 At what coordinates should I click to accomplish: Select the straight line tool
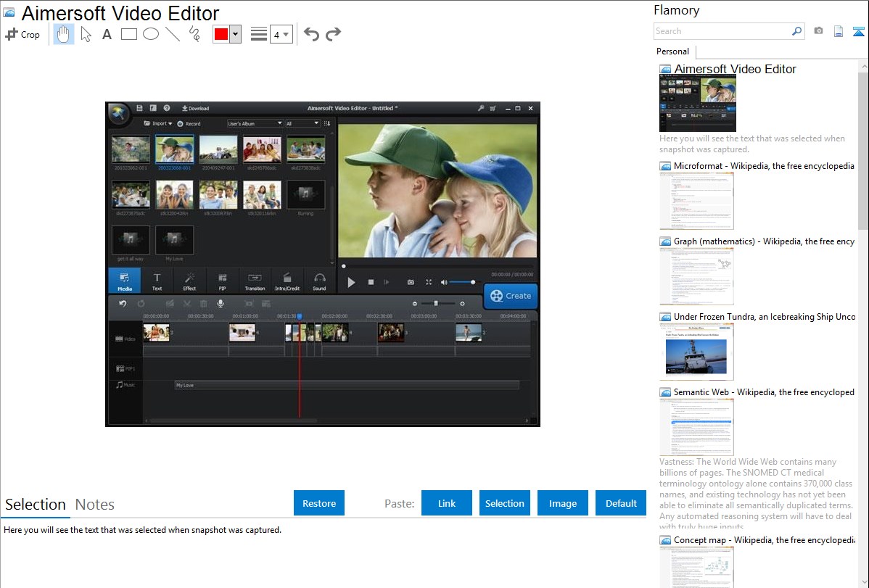pos(172,34)
